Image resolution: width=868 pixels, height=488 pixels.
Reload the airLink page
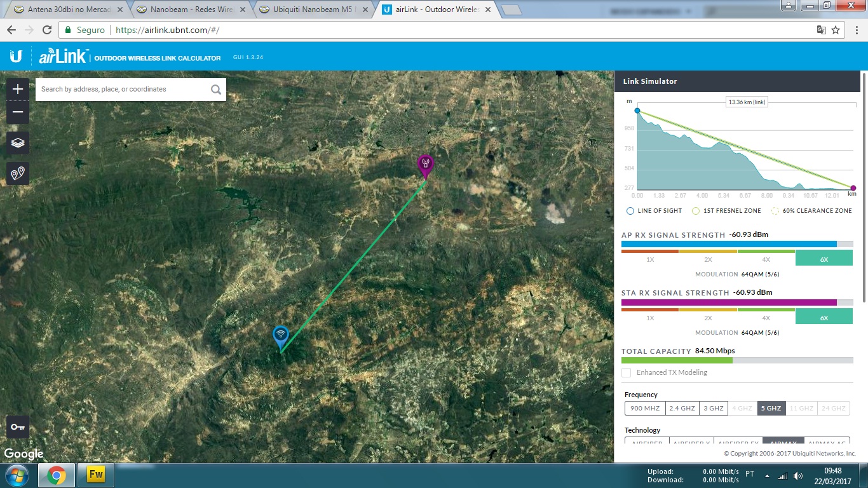pos(47,30)
